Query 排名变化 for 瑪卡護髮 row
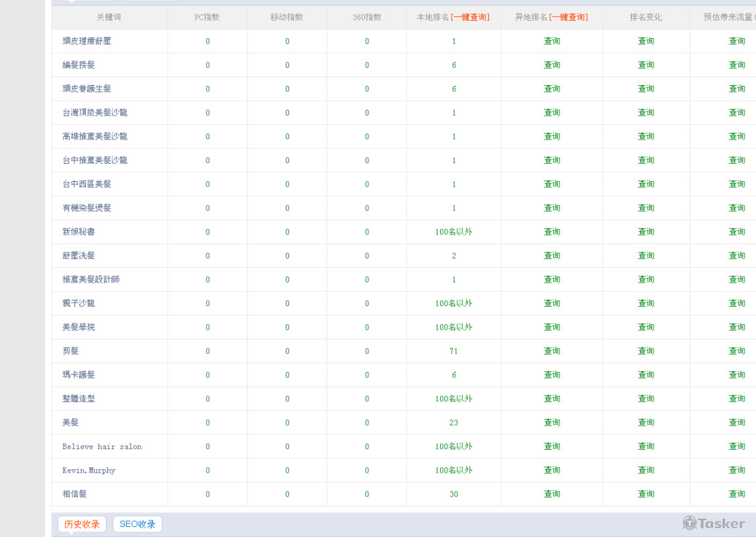 (645, 375)
